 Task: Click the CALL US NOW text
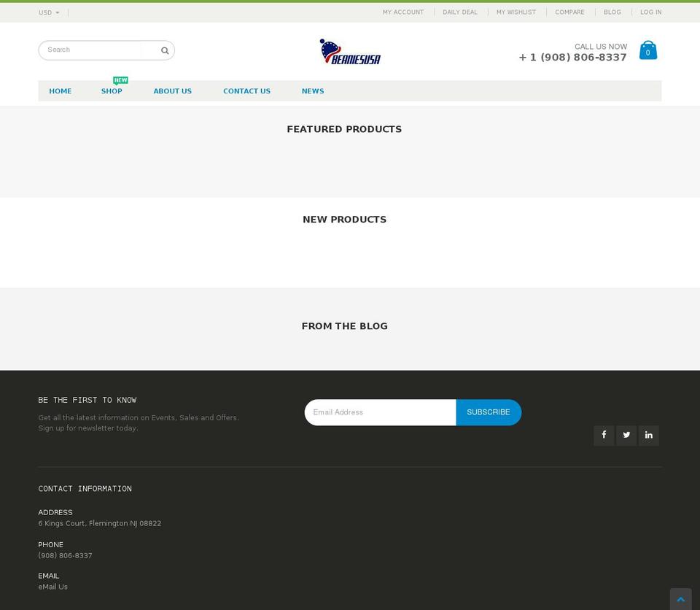point(600,47)
